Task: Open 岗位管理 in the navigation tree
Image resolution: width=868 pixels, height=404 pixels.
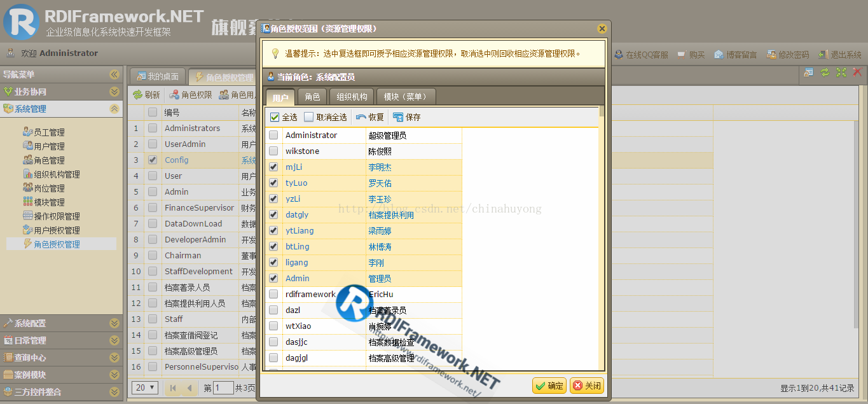Action: point(49,188)
